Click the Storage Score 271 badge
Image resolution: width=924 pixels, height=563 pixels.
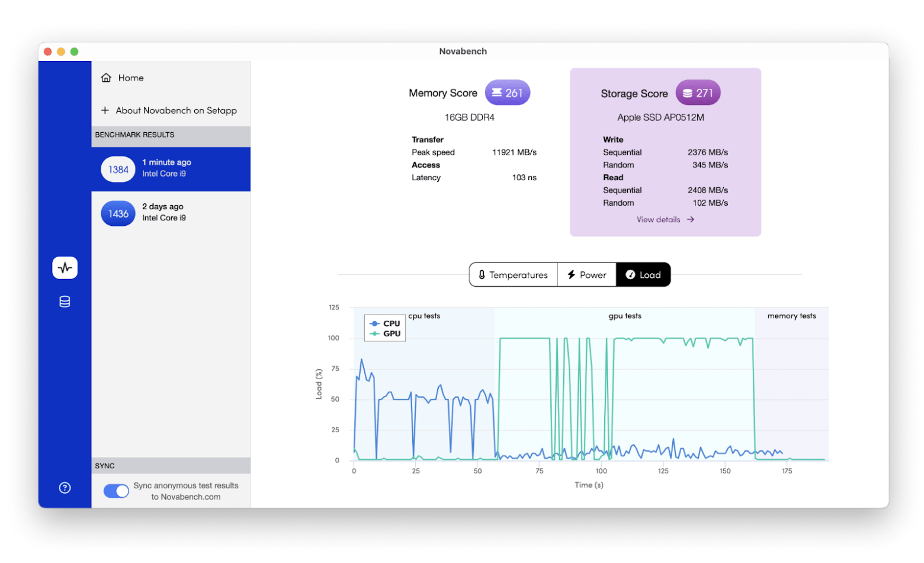(697, 92)
